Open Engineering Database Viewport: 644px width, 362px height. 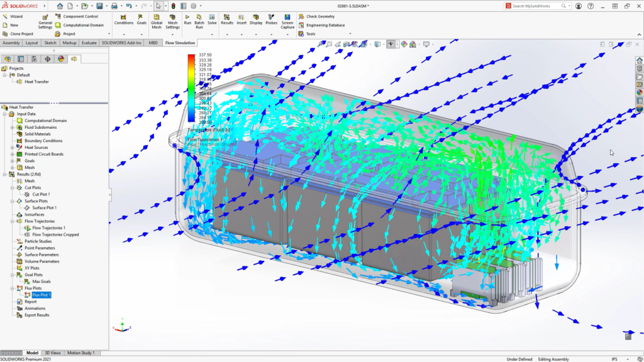pos(325,25)
